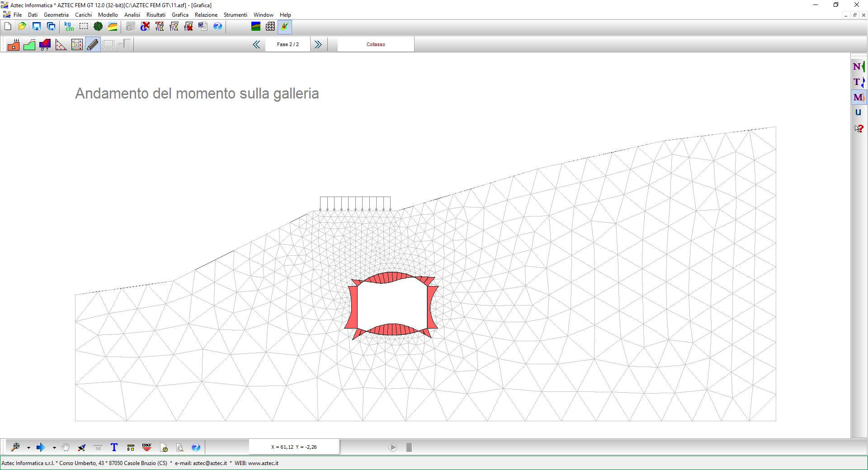Select the pan hand tool
868x470 pixels.
66,447
